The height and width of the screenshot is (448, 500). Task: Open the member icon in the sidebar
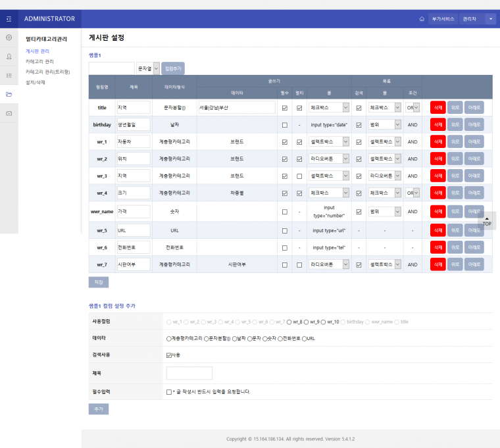point(9,57)
